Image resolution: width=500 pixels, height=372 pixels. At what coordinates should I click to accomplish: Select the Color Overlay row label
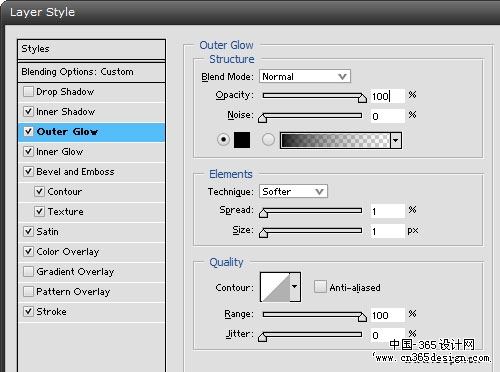click(x=68, y=252)
